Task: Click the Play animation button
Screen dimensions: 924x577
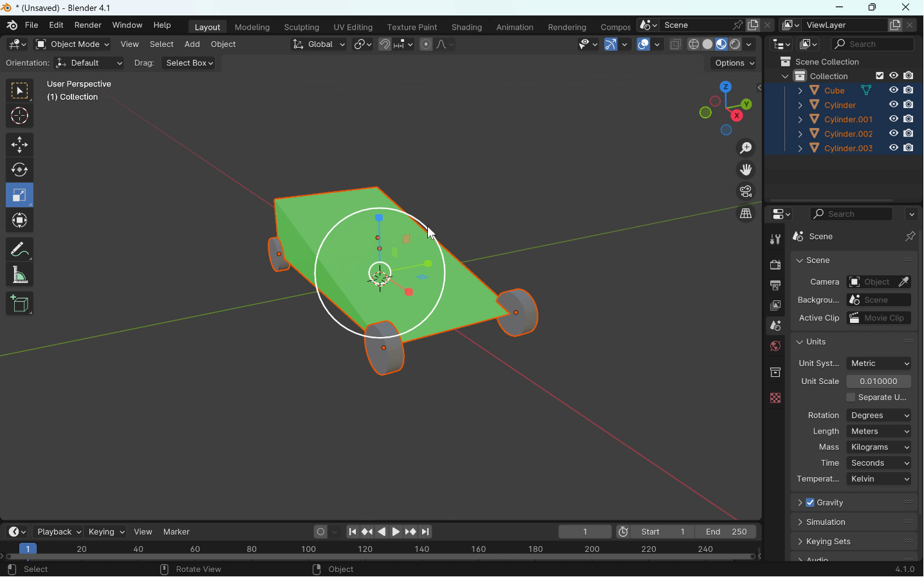Action: [x=396, y=533]
